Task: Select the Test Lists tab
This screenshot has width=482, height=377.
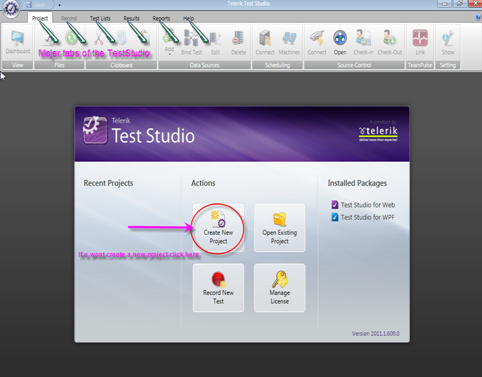Action: tap(100, 18)
